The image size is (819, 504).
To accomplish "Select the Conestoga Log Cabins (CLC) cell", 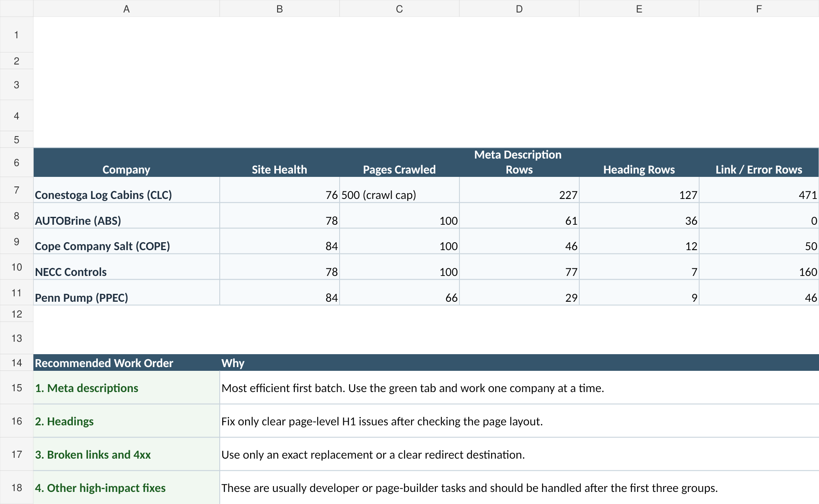I will [x=127, y=190].
